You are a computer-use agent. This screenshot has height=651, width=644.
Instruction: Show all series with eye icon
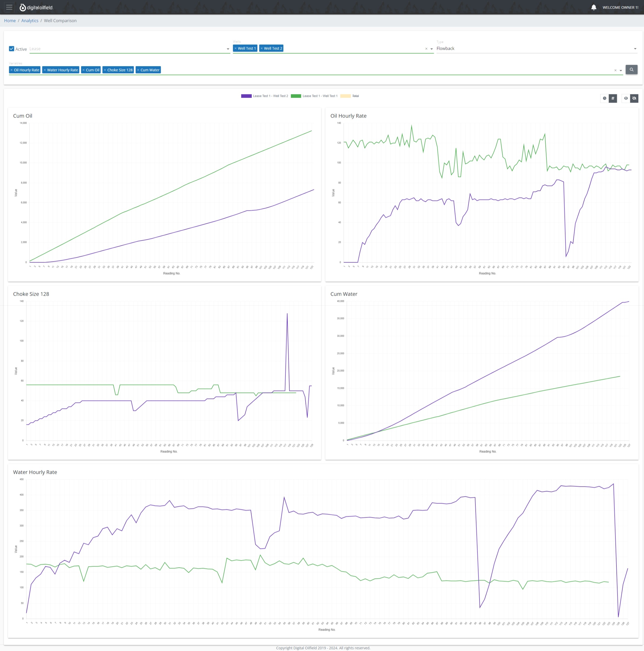[626, 98]
